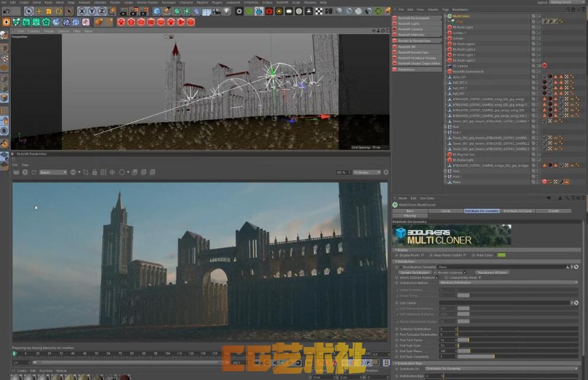Enable Display Points checkbox
This screenshot has height=380, width=588.
tap(423, 256)
